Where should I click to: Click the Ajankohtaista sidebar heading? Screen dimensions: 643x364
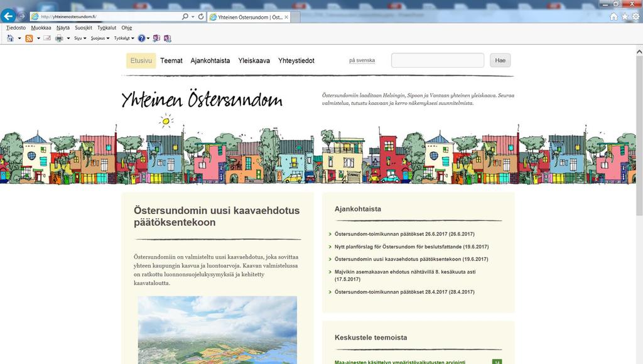tap(357, 208)
